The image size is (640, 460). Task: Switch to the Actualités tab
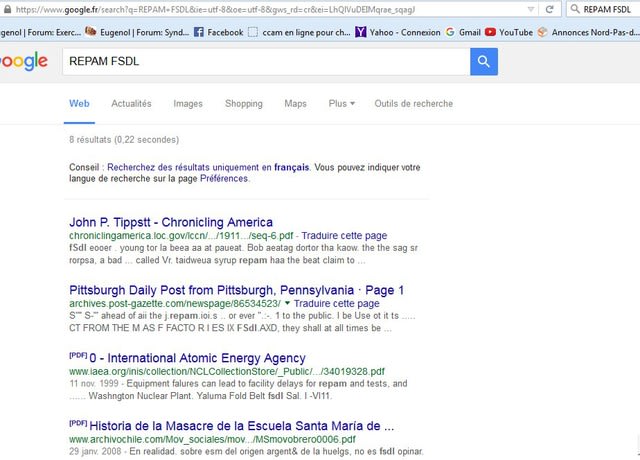click(131, 103)
